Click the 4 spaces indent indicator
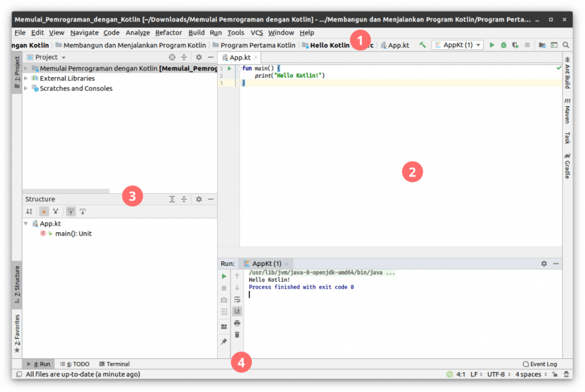Image resolution: width=585 pixels, height=392 pixels. [x=528, y=374]
